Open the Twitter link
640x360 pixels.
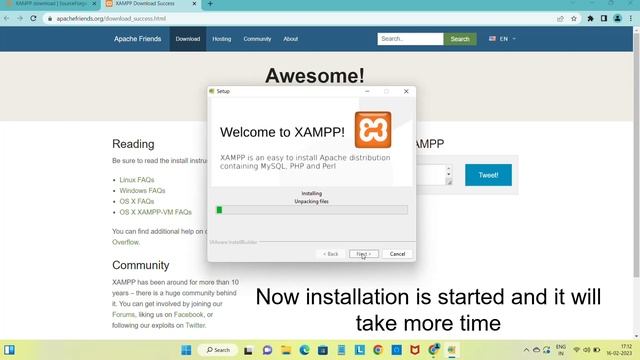(x=195, y=325)
